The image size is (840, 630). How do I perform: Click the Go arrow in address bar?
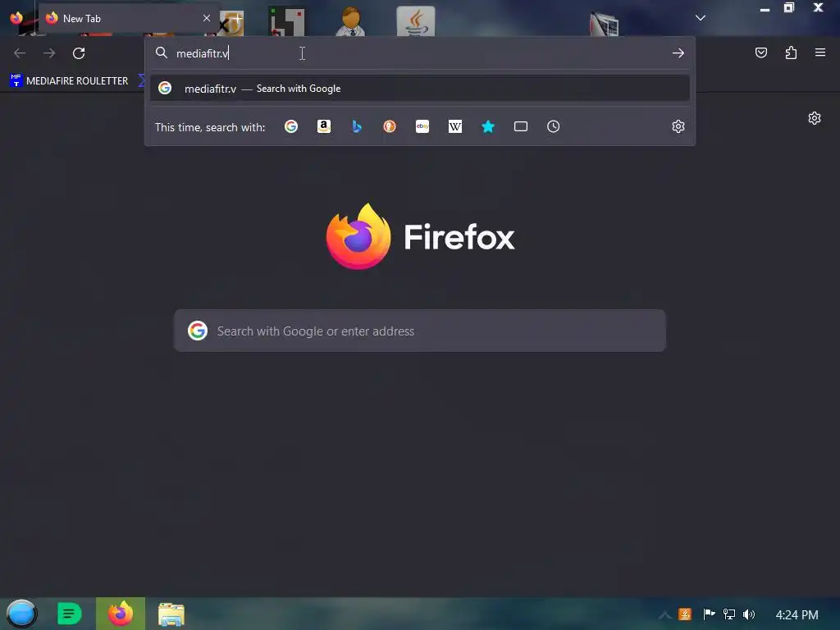click(x=678, y=53)
